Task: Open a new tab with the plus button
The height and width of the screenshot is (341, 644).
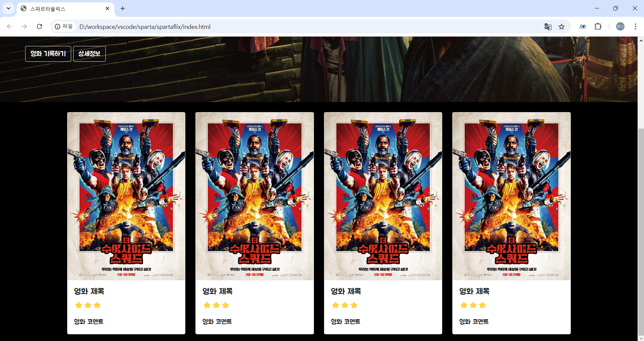Action: pos(123,8)
